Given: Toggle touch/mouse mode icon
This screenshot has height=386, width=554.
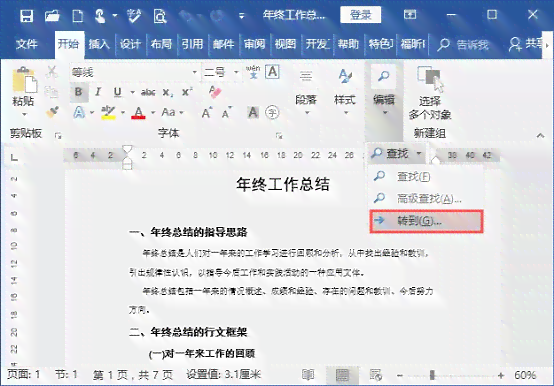Looking at the screenshot, I should tap(100, 16).
